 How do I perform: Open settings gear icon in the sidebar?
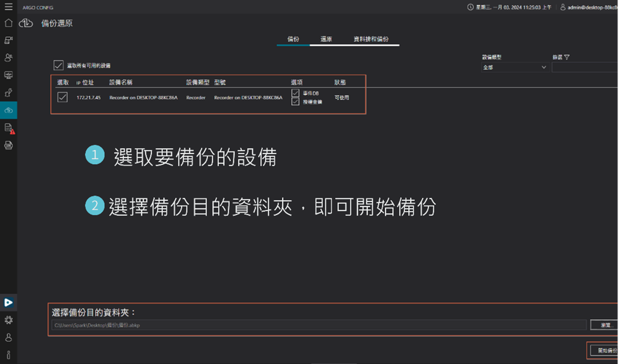tap(8, 320)
